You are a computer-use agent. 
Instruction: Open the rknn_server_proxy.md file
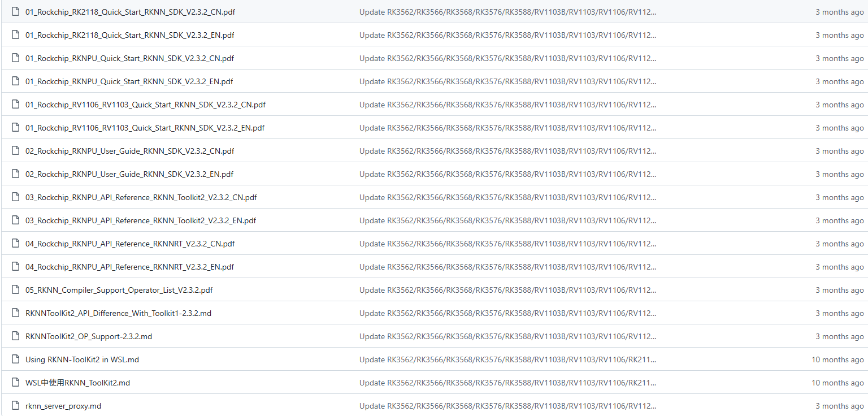coord(63,406)
